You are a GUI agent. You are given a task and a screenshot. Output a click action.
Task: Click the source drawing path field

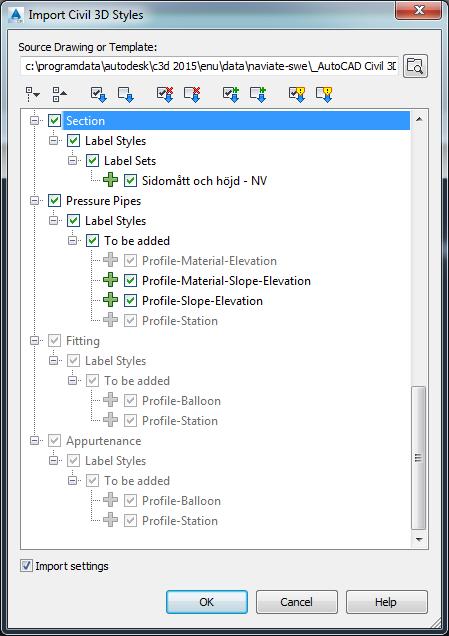click(210, 66)
